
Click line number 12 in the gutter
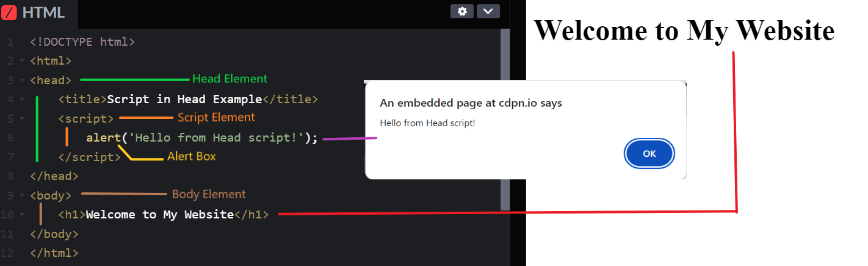pyautogui.click(x=7, y=253)
